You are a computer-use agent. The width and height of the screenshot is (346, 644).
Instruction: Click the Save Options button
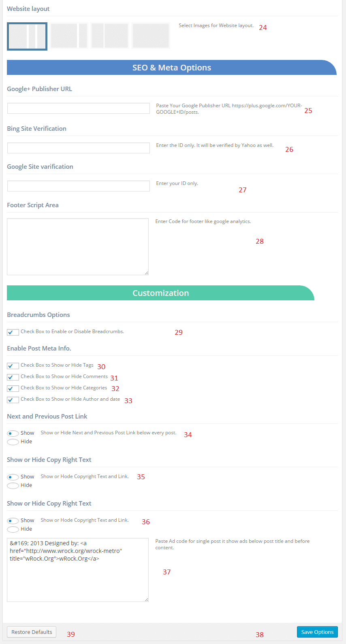(317, 632)
